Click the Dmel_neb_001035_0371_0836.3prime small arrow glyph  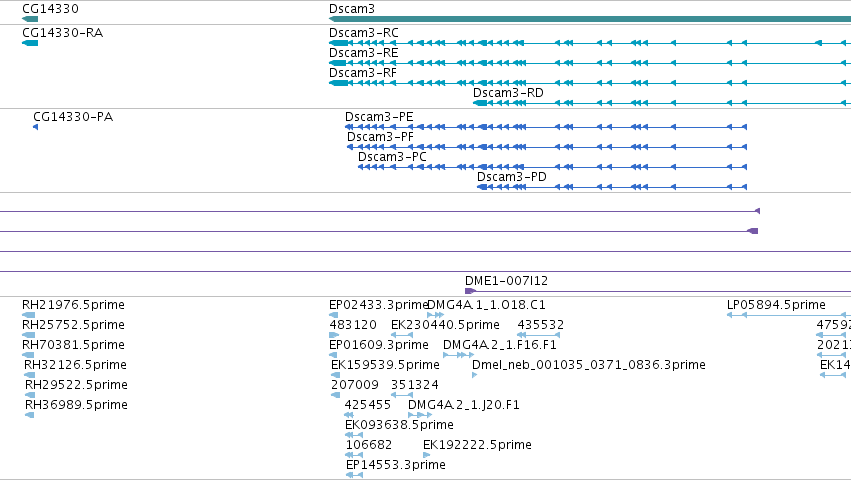coord(474,375)
